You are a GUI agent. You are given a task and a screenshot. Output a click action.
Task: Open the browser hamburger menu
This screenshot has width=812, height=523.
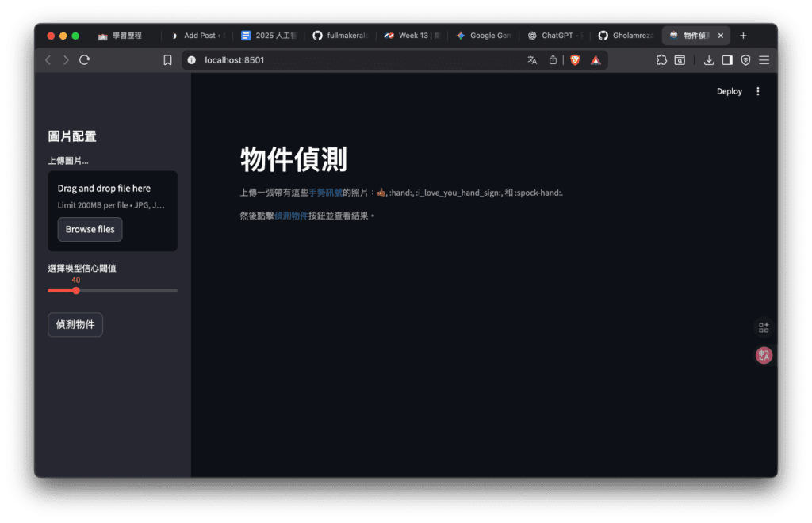[764, 60]
